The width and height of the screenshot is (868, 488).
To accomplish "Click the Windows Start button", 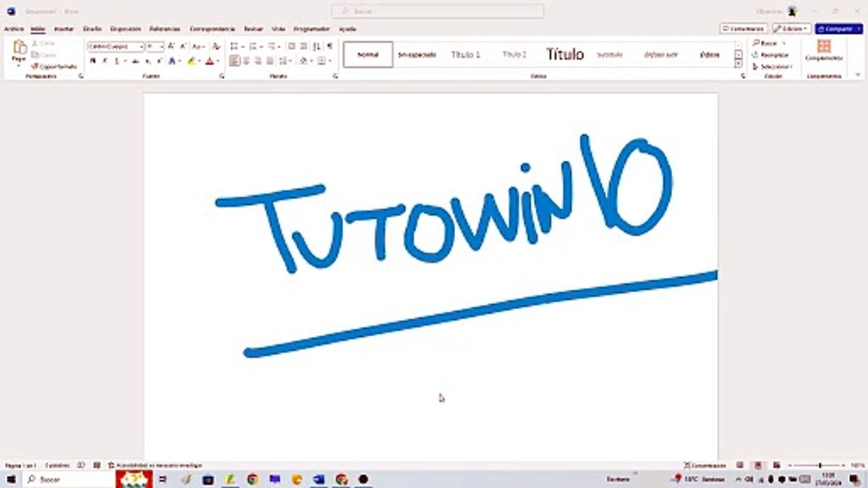I will [x=11, y=479].
